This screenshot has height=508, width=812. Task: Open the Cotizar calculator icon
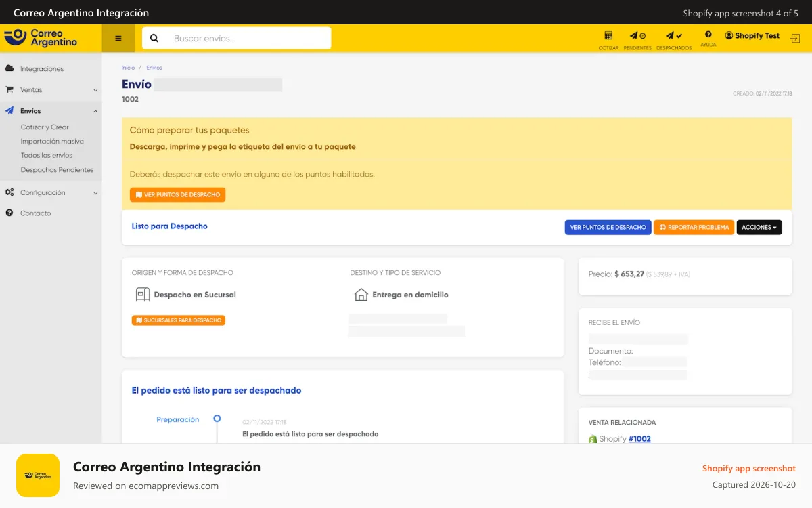(608, 36)
